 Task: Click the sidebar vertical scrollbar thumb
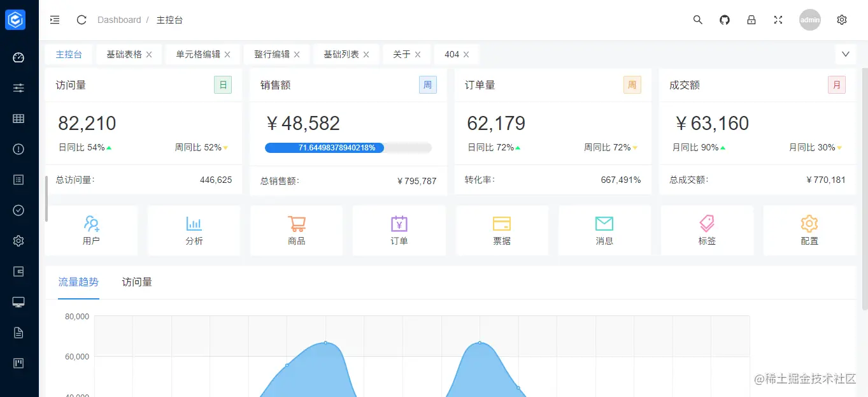point(46,199)
